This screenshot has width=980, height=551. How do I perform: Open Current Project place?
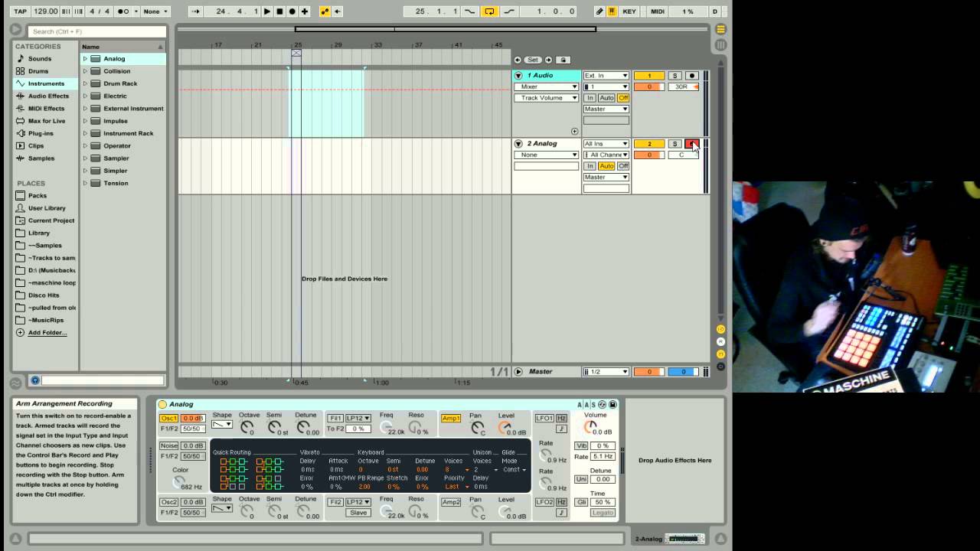pos(51,220)
